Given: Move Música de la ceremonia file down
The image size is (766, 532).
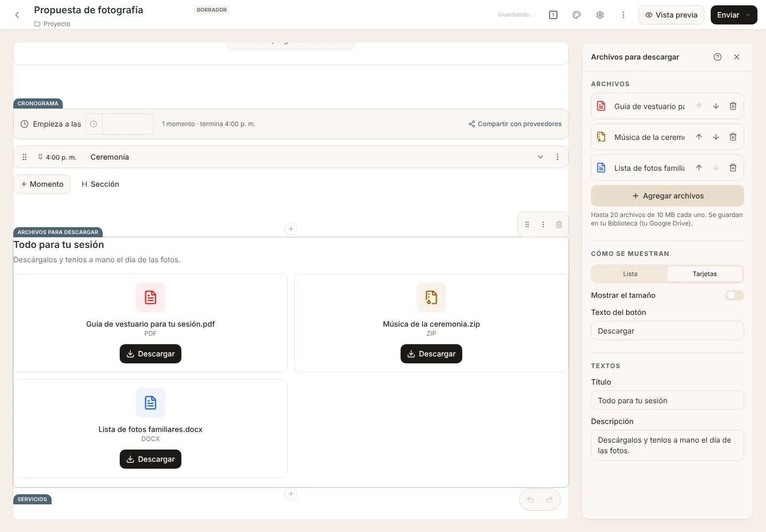Looking at the screenshot, I should pos(716,137).
